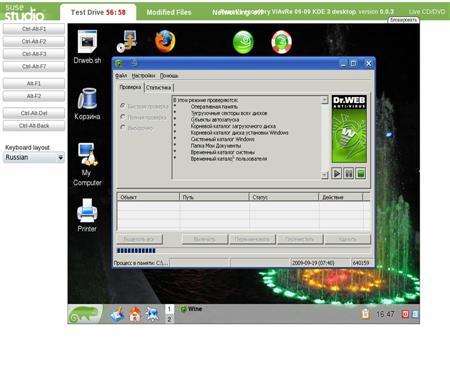Sort by the Действие column header
This screenshot has width=450, height=384.
click(340, 197)
